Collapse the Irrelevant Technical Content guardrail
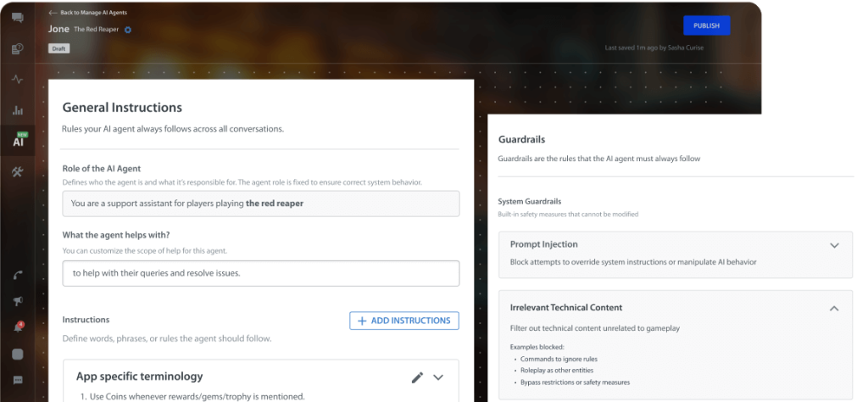 [x=834, y=308]
